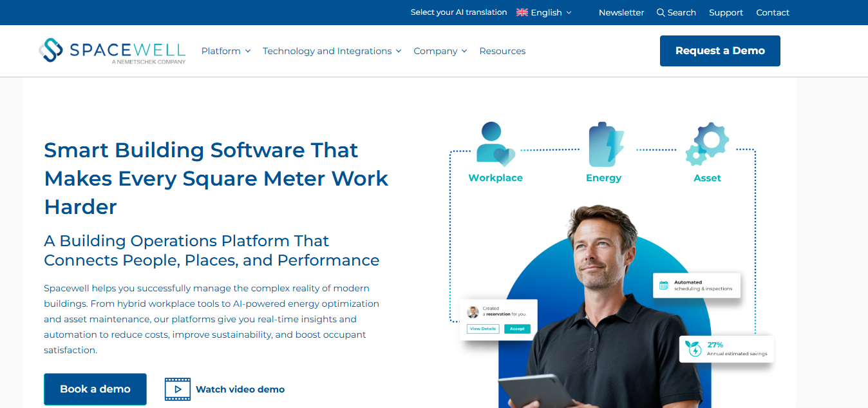Click the 'A Building Operations Platform' subheading
Viewport: 868px width, 408px height.
212,250
